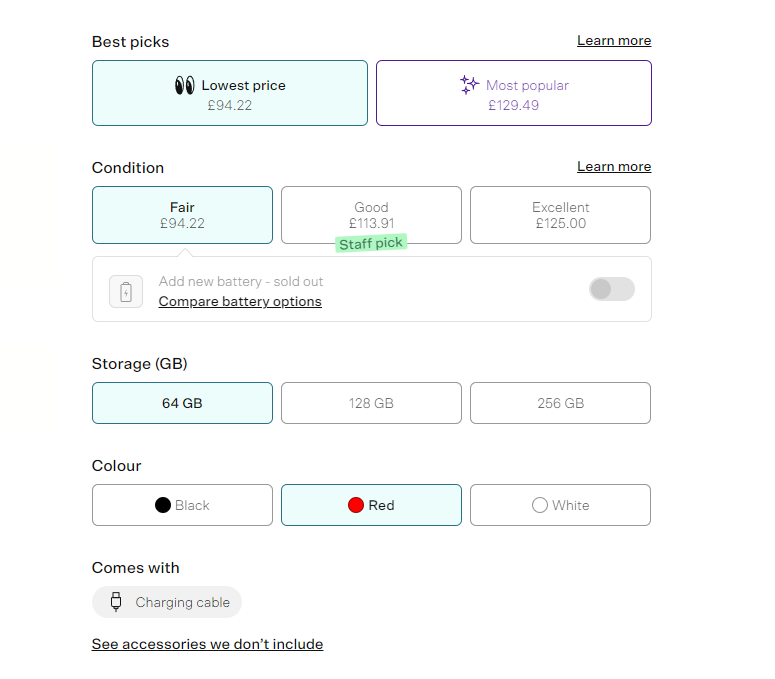Open Compare battery options link
775x679 pixels.
point(240,301)
